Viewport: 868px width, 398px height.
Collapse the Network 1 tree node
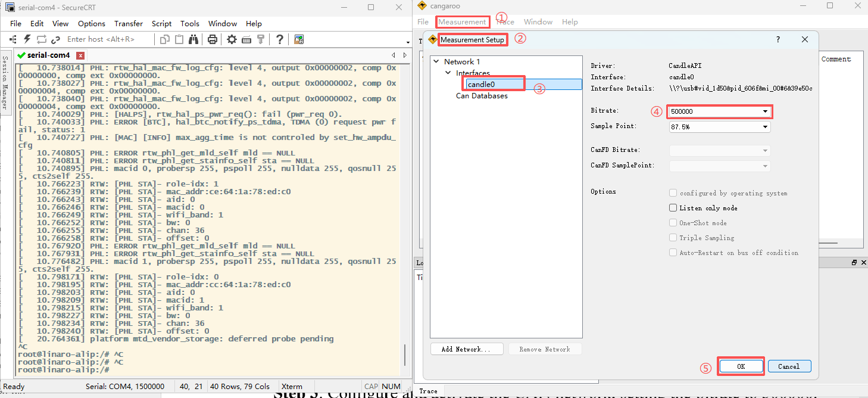436,61
